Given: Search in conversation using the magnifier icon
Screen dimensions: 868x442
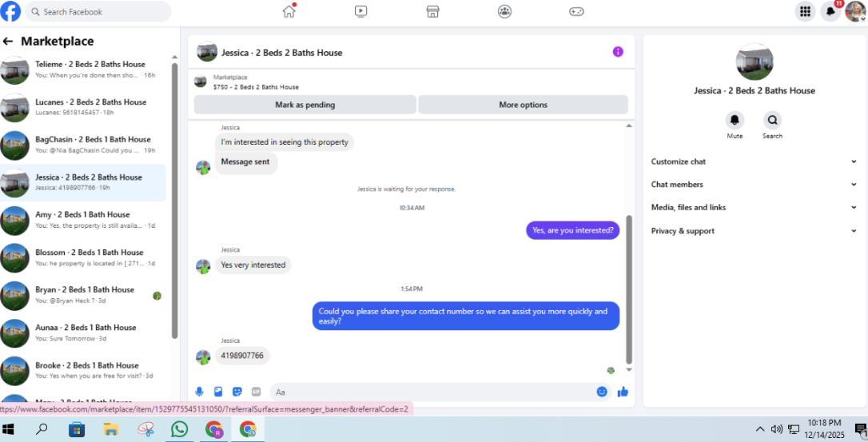Looking at the screenshot, I should 772,120.
